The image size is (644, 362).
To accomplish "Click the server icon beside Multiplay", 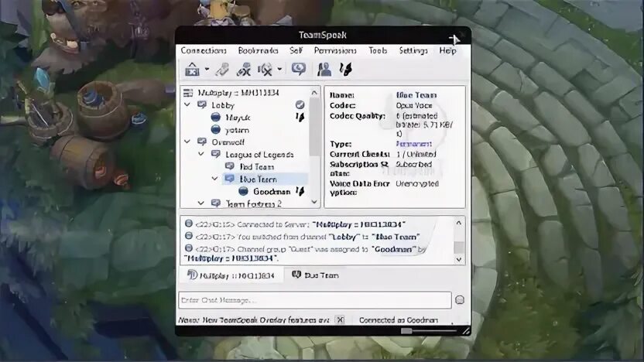I will [188, 93].
